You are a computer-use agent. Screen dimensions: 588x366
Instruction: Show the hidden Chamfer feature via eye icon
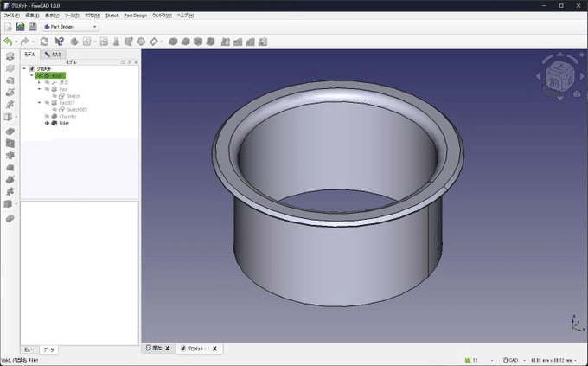pos(48,116)
